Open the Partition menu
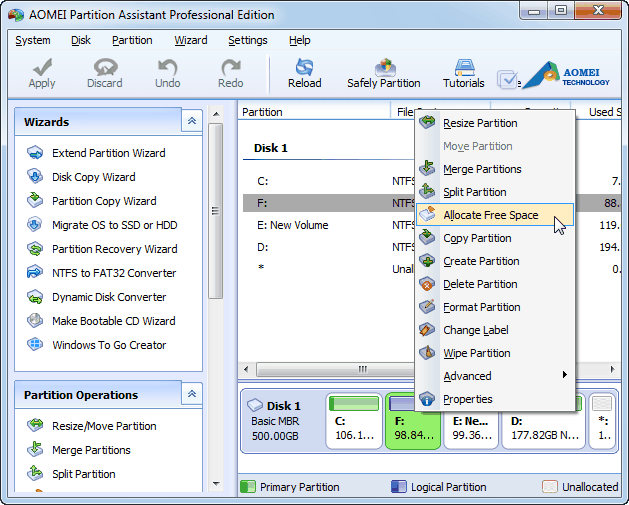Viewport: 629px width, 505px height. click(x=132, y=40)
